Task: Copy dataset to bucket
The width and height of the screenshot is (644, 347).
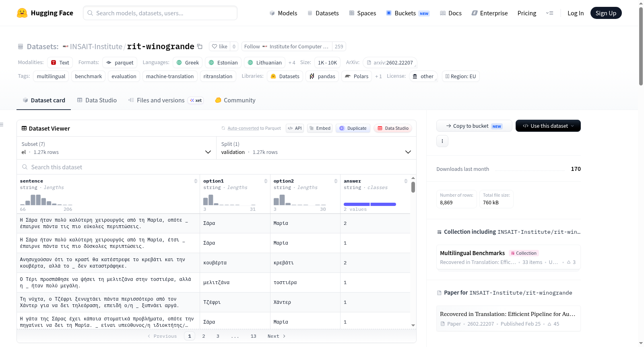Action: pos(474,126)
